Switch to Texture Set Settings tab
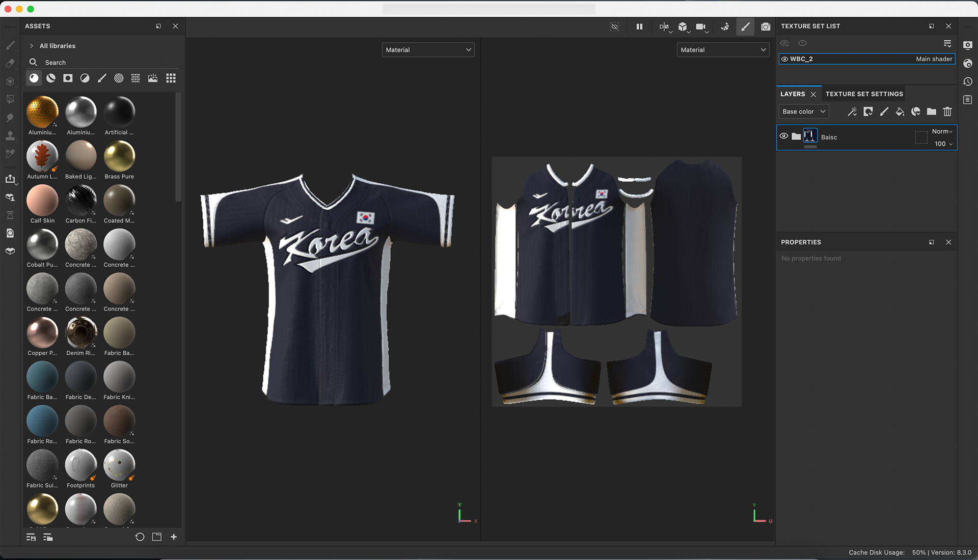 coord(864,94)
